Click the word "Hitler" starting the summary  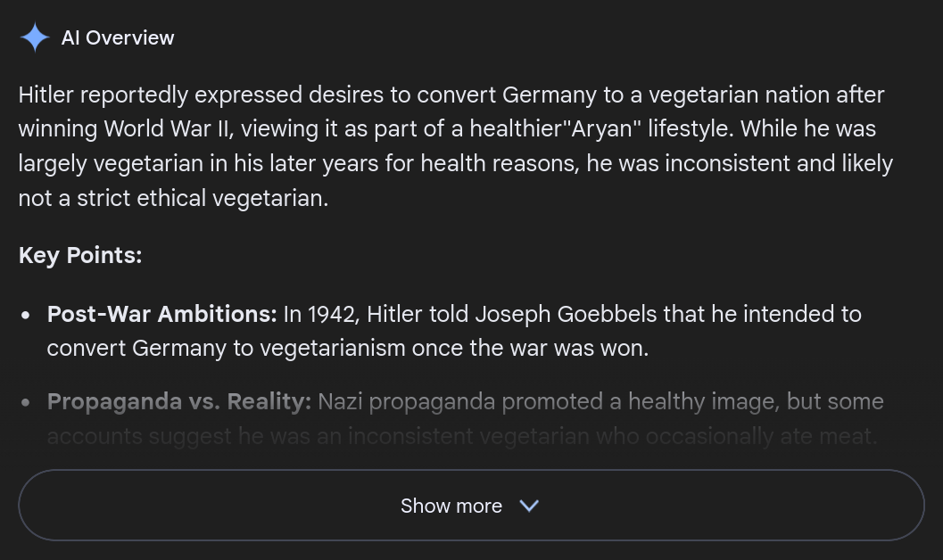(45, 95)
